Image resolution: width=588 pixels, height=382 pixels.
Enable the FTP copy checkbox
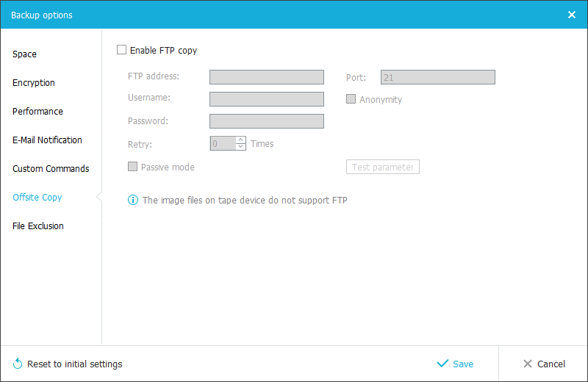[122, 51]
